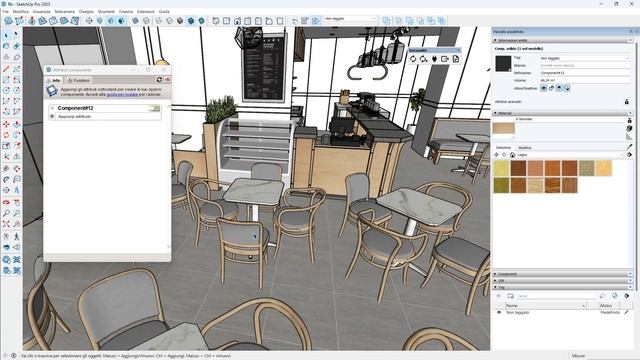The height and width of the screenshot is (360, 640).
Task: Open the tag dropdown in top toolbar
Action: [x=350, y=19]
